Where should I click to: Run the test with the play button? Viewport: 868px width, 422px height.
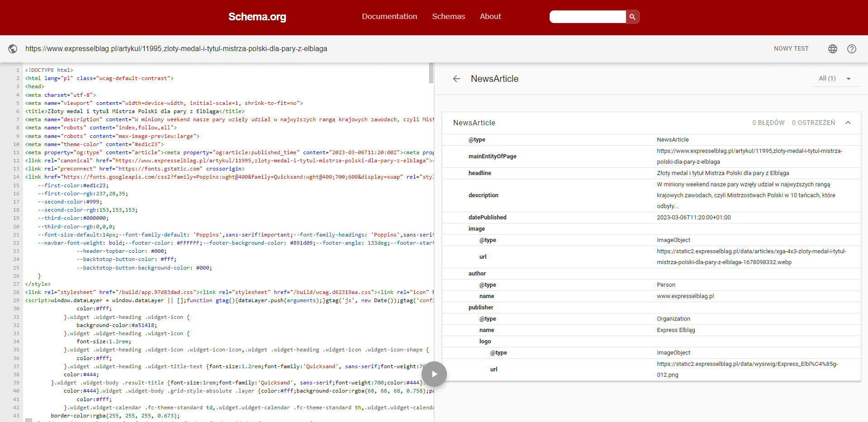pyautogui.click(x=434, y=374)
